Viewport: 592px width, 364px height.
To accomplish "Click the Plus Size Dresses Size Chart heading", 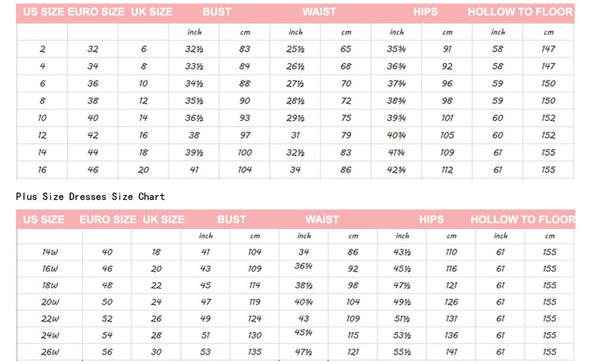I will 90,197.
